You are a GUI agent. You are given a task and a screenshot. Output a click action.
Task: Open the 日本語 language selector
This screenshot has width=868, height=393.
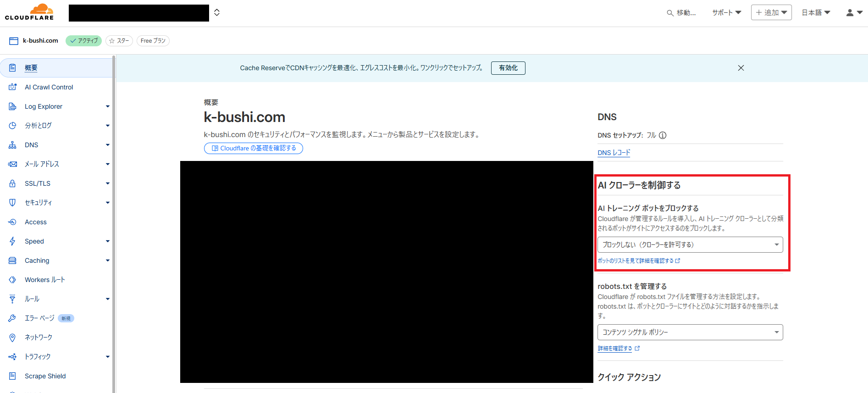tap(816, 13)
